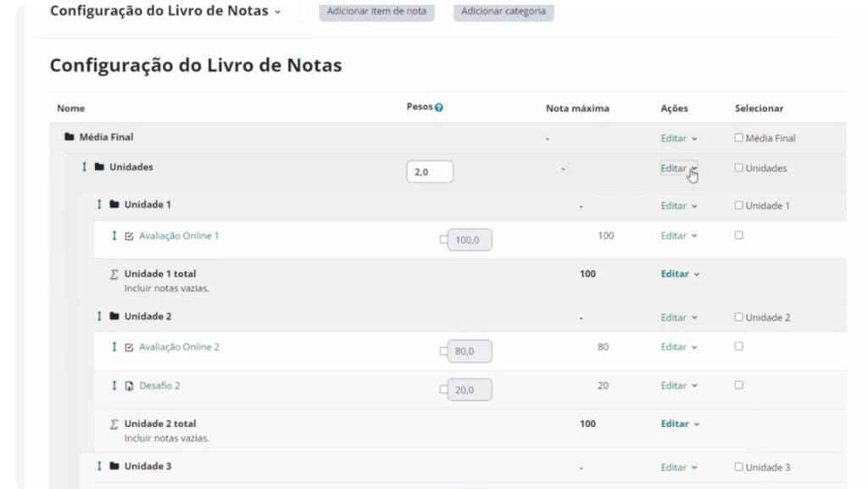Expand Editar menu for Unidade 1 total

680,275
